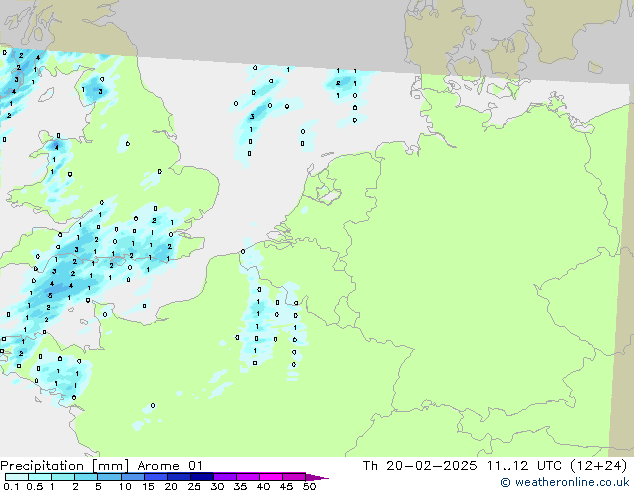Screen dimensions: 634x490
Task: Open the weatheronline.co.uk copyright link
Action: [565, 482]
